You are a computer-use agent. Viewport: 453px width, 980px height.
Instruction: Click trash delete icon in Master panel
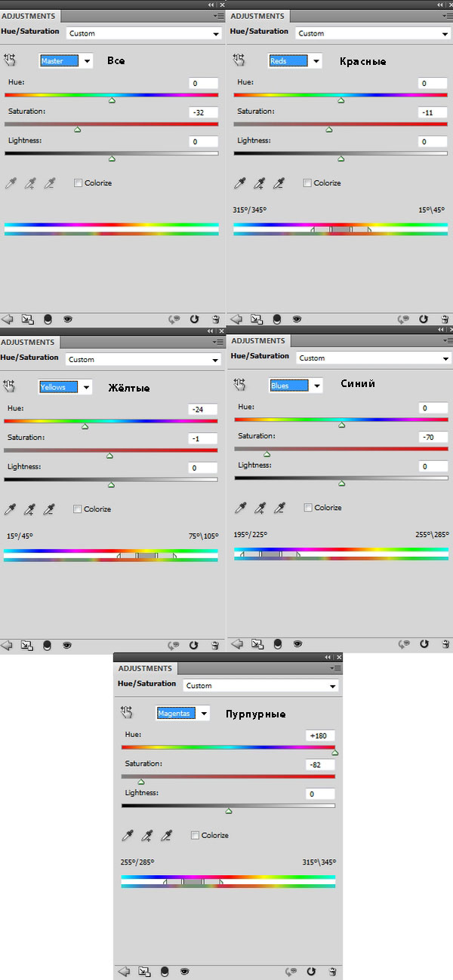click(x=215, y=319)
